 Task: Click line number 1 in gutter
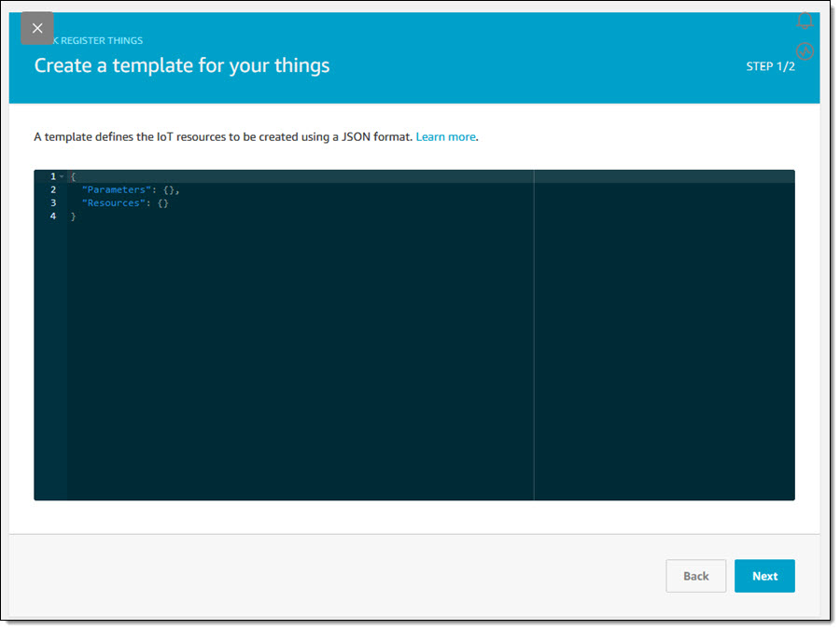pyautogui.click(x=52, y=176)
